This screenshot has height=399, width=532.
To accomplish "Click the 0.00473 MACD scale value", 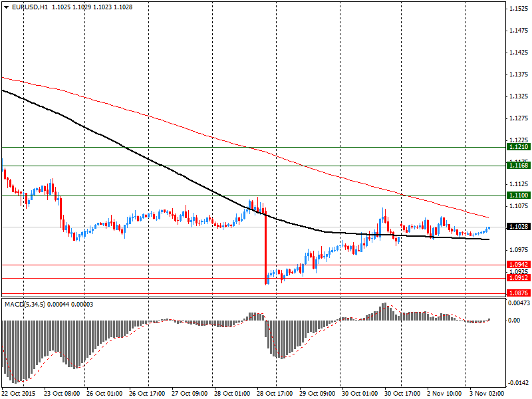I will [x=519, y=303].
